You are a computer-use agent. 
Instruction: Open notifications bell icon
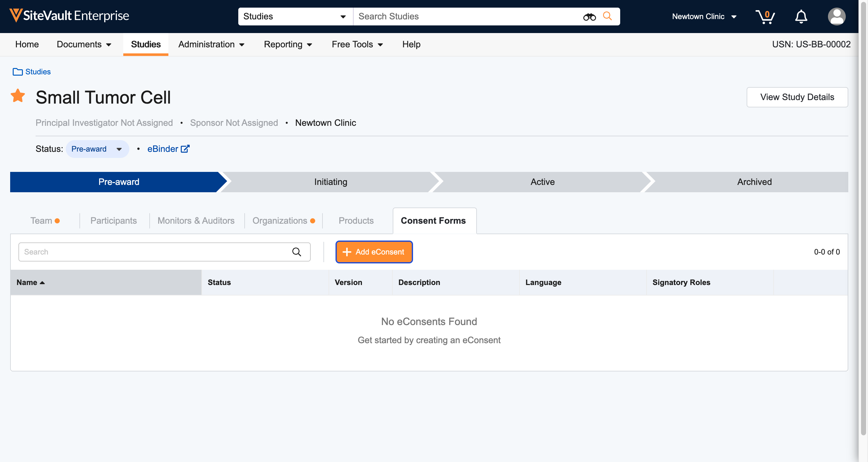[801, 17]
